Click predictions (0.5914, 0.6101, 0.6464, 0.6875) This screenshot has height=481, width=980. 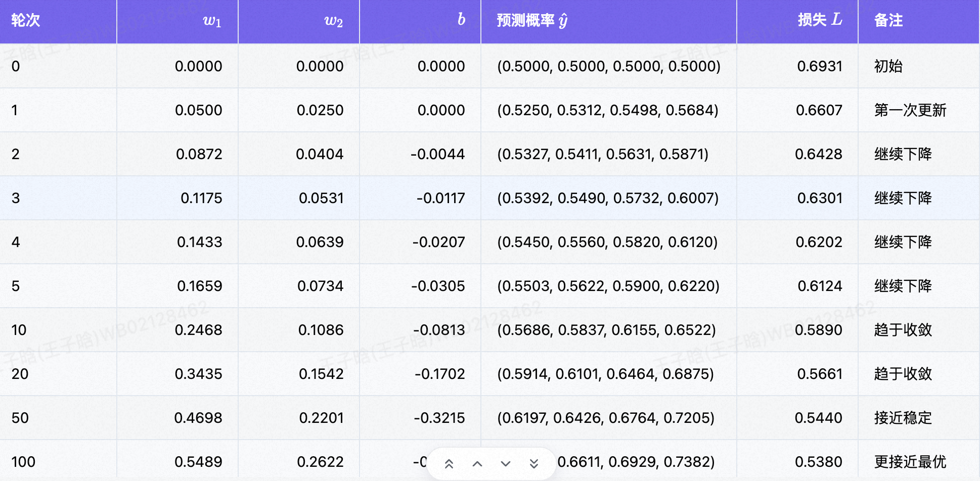(x=606, y=374)
